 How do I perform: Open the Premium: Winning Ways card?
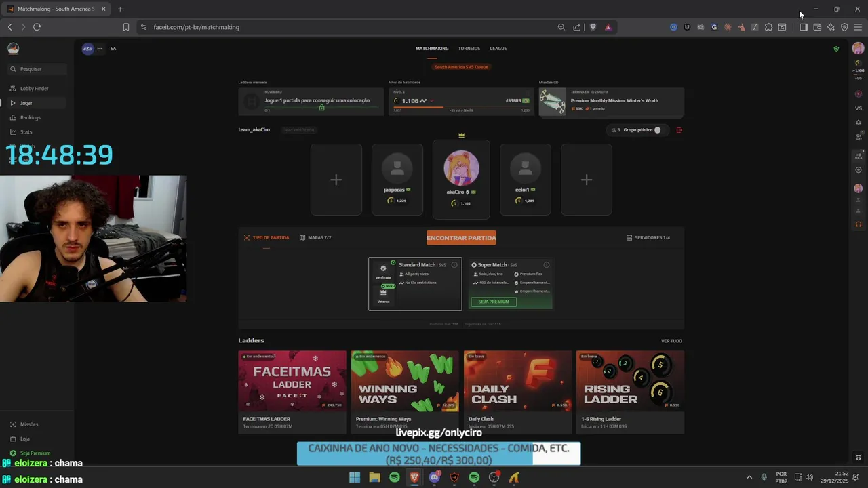[x=405, y=392]
